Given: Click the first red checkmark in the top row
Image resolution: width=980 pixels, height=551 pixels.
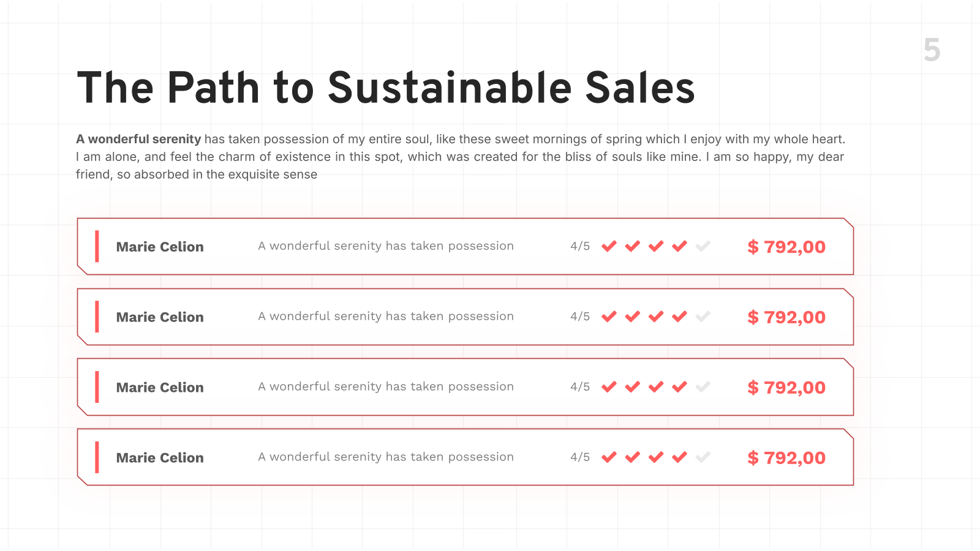Looking at the screenshot, I should [x=609, y=246].
